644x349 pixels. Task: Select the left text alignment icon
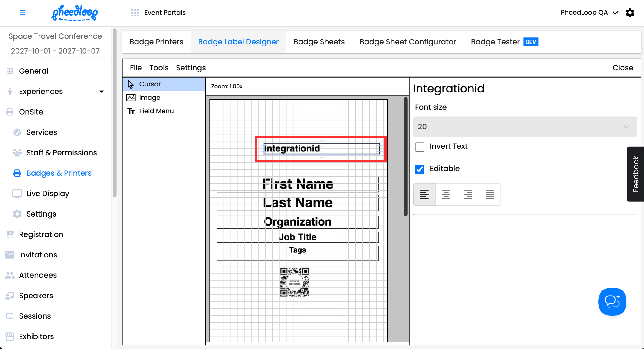[x=424, y=194]
